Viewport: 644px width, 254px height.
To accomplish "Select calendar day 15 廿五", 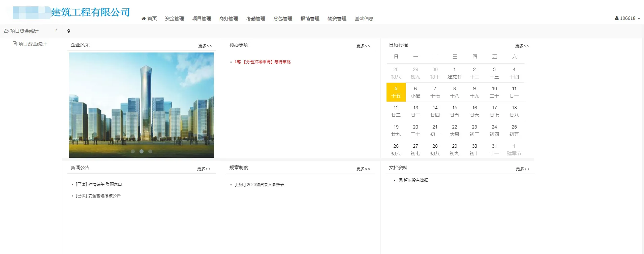I will (x=455, y=111).
